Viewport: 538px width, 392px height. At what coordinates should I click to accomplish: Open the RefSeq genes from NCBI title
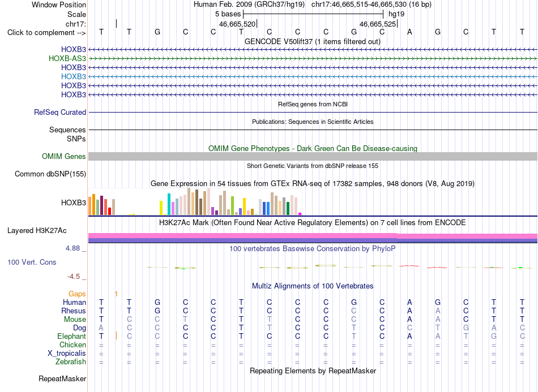[x=313, y=104]
